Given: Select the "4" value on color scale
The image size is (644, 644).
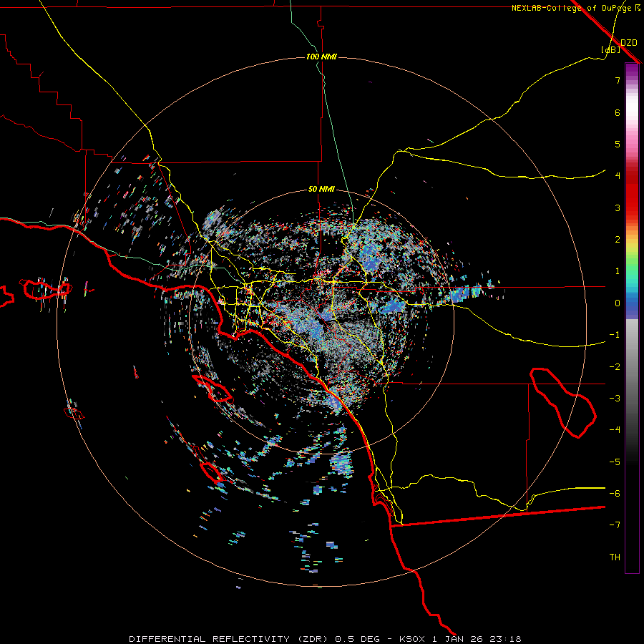Looking at the screenshot, I should (x=618, y=176).
